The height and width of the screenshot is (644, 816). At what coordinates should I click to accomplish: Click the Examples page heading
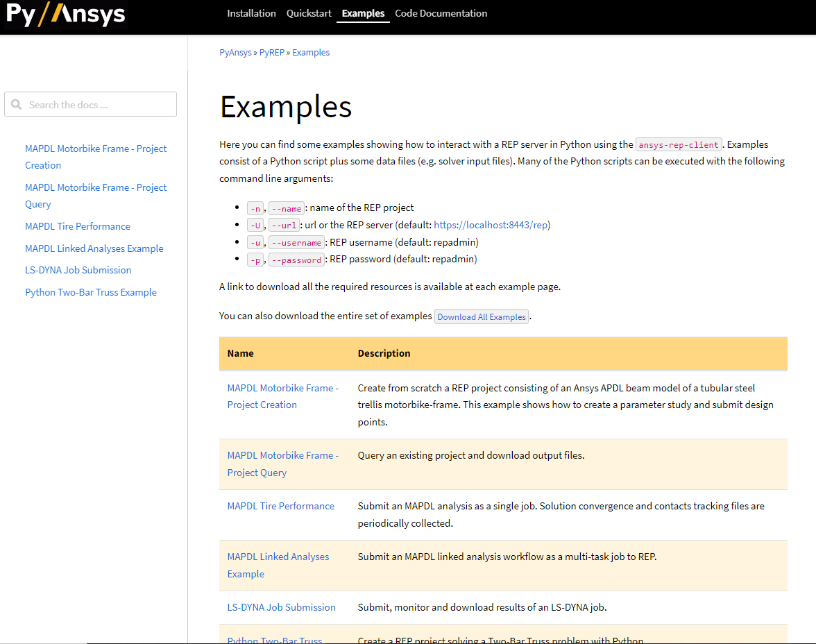tap(286, 107)
